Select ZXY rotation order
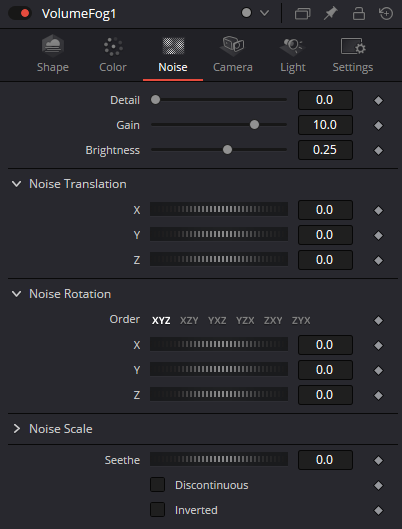Viewport: 402px width, 529px height. (x=273, y=320)
